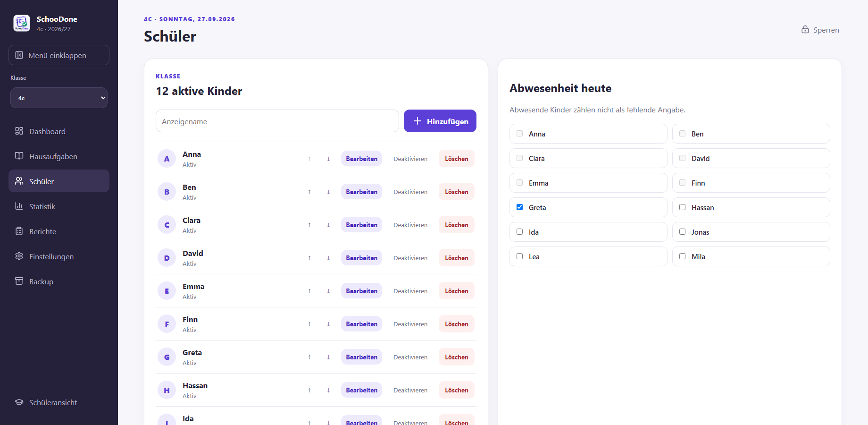The image size is (868, 425).
Task: Click the Backup archive icon
Action: tap(19, 281)
